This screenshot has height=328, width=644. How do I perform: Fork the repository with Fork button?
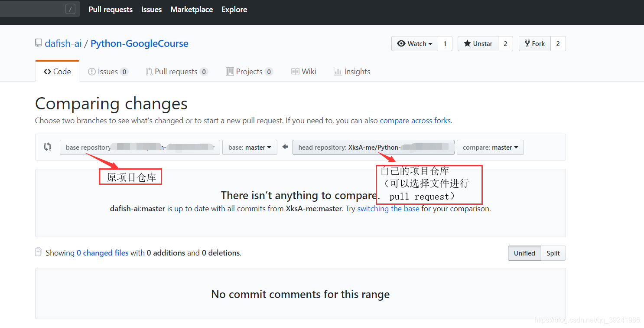[x=535, y=44]
